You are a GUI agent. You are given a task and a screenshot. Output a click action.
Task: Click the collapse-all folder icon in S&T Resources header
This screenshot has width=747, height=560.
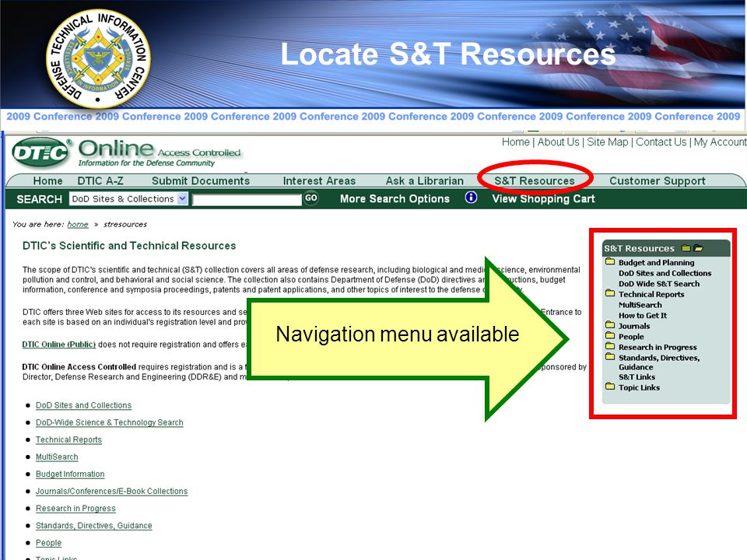[x=686, y=248]
